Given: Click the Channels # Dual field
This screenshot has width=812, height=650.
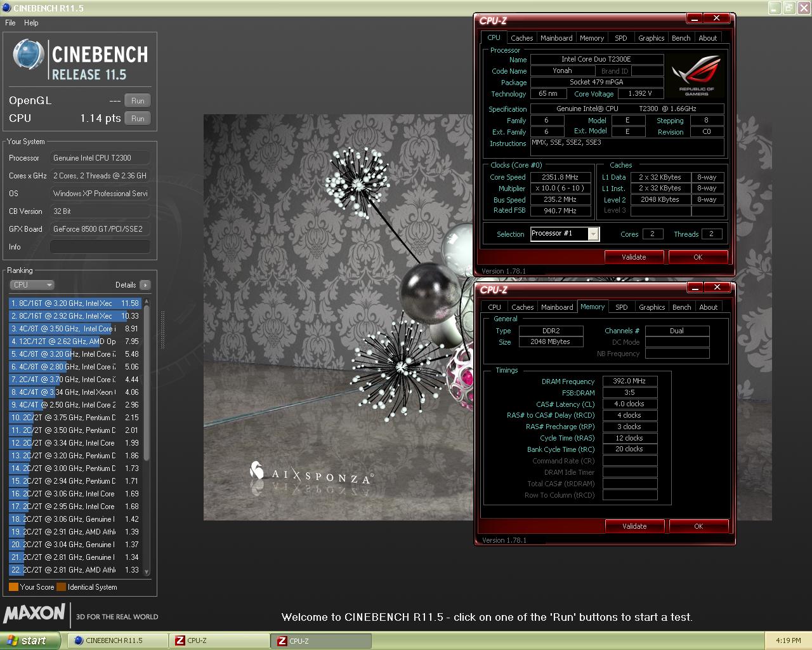Looking at the screenshot, I should point(677,331).
